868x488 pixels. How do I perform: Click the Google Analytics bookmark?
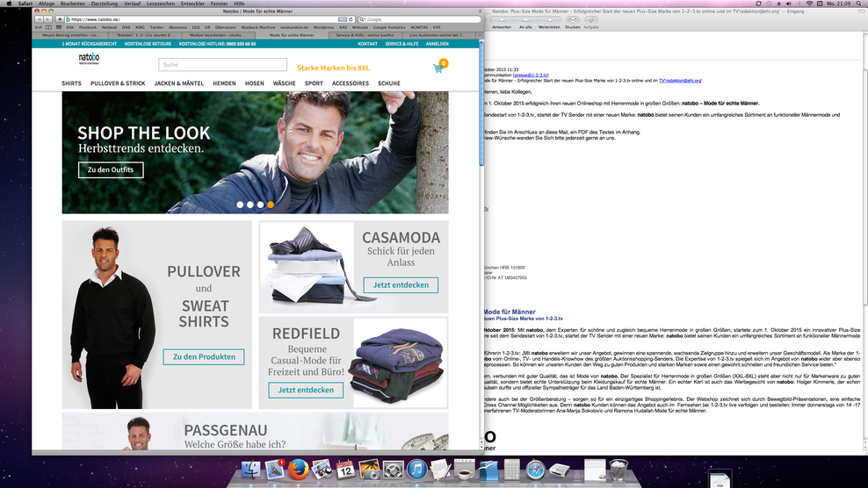(x=389, y=27)
